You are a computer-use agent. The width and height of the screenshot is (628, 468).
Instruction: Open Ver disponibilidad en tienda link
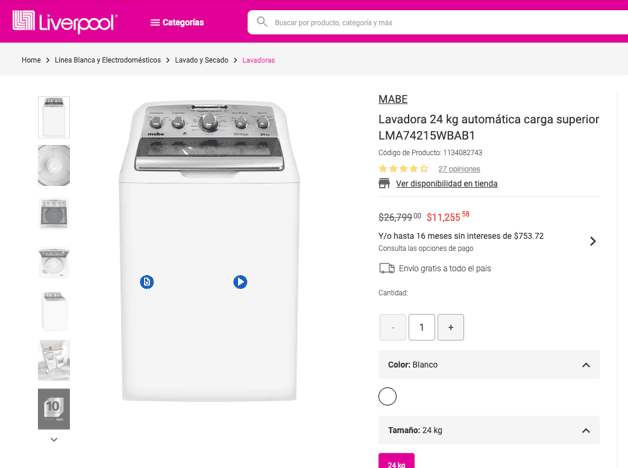[446, 184]
